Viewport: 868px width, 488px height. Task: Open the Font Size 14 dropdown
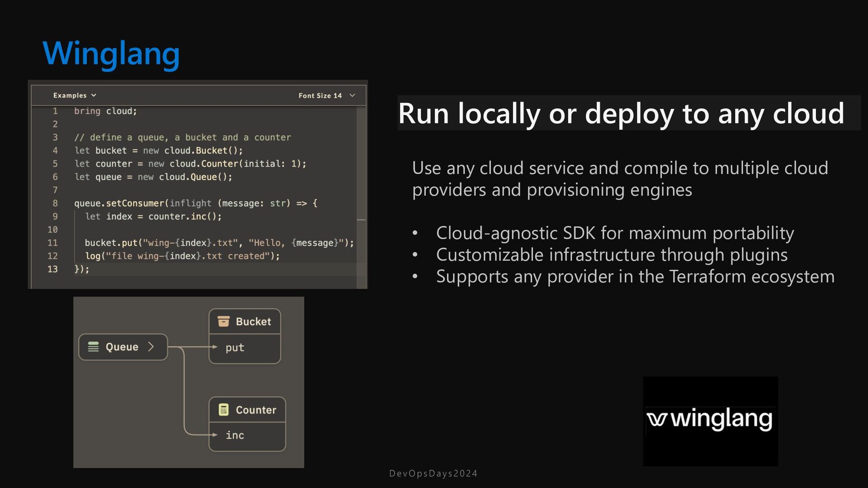point(327,95)
